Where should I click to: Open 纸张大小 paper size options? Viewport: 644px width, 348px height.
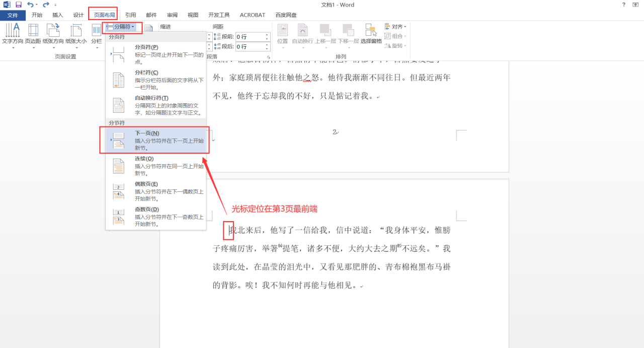pos(76,36)
